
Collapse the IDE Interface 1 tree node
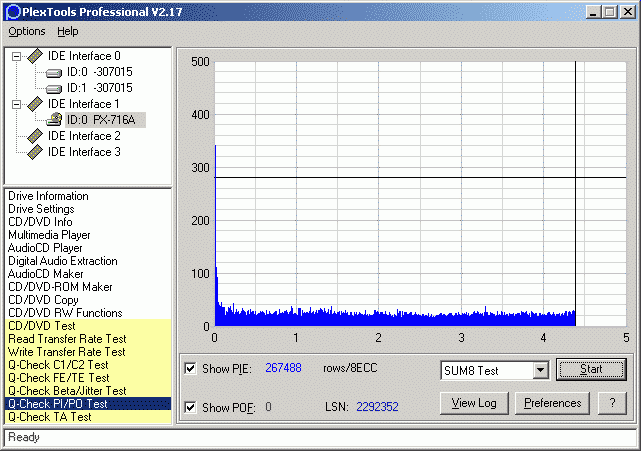click(16, 104)
